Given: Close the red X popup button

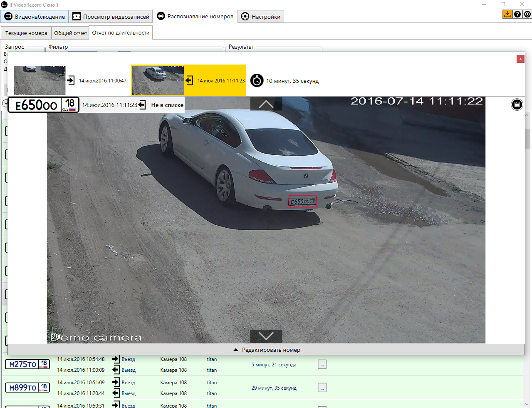Looking at the screenshot, I should point(520,59).
